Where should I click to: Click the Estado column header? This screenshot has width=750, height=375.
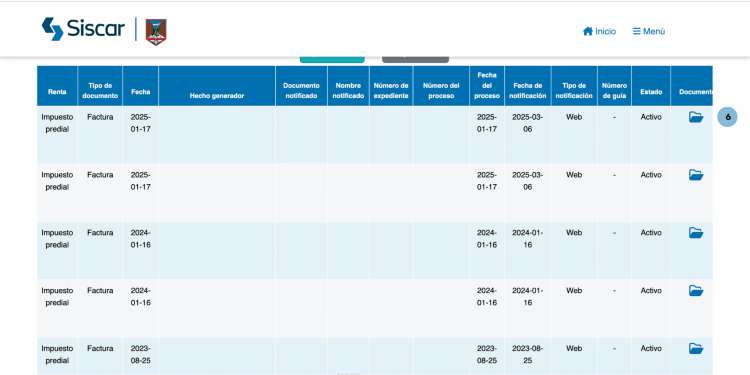point(651,91)
